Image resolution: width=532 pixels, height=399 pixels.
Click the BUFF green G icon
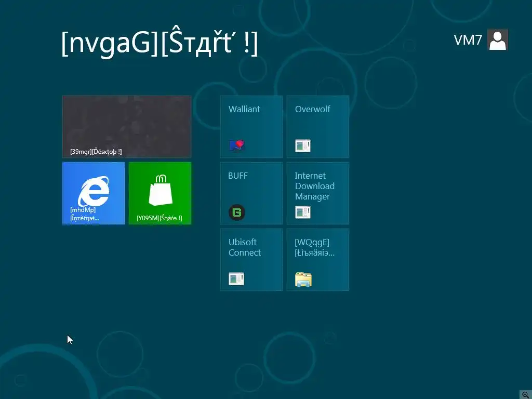pyautogui.click(x=237, y=212)
